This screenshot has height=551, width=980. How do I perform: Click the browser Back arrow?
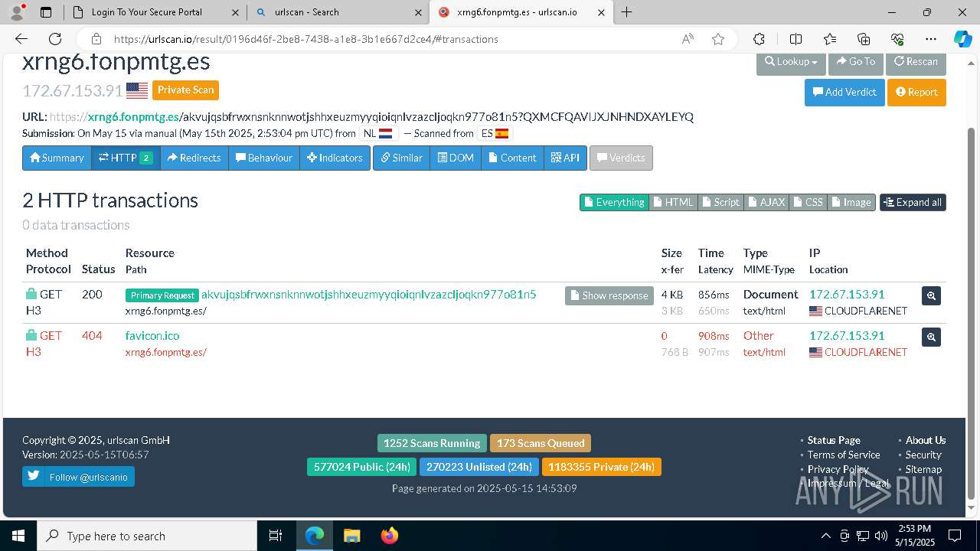[21, 39]
